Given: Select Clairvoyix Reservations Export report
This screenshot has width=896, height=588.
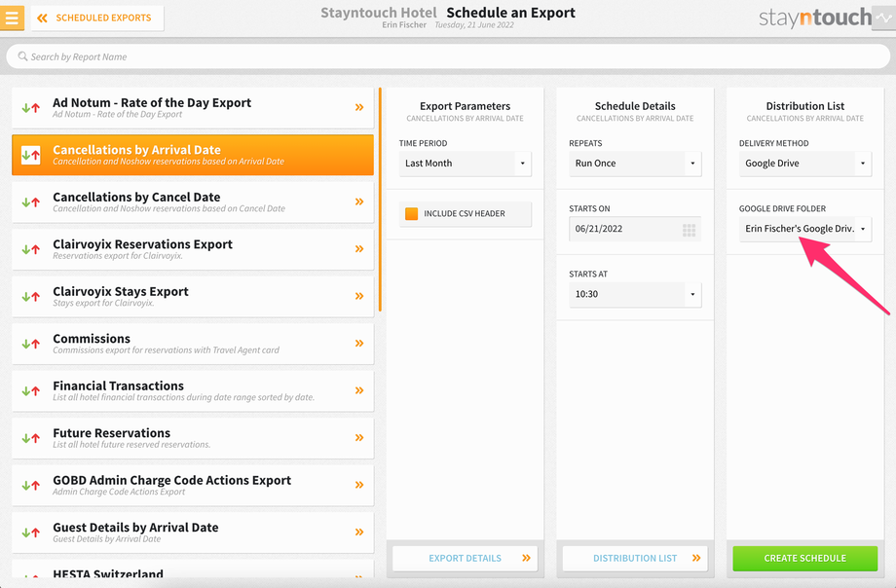Looking at the screenshot, I should [193, 249].
